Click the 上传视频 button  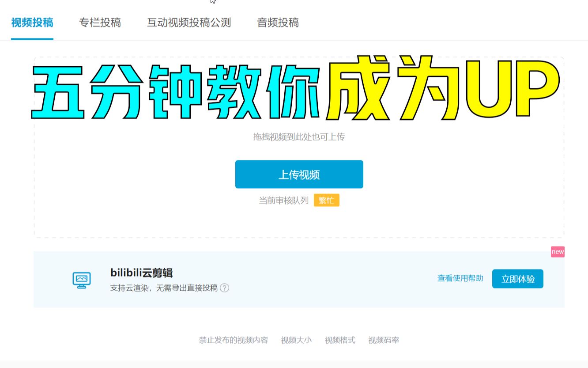(299, 175)
